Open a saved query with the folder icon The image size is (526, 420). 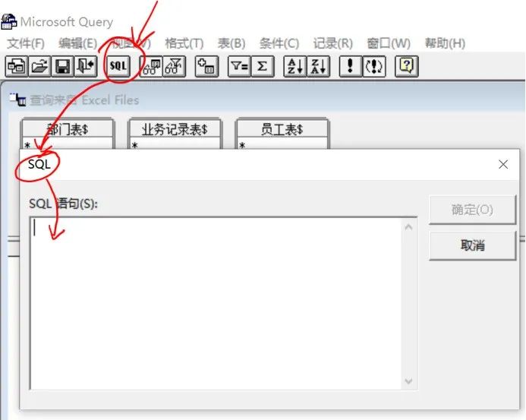[39, 66]
